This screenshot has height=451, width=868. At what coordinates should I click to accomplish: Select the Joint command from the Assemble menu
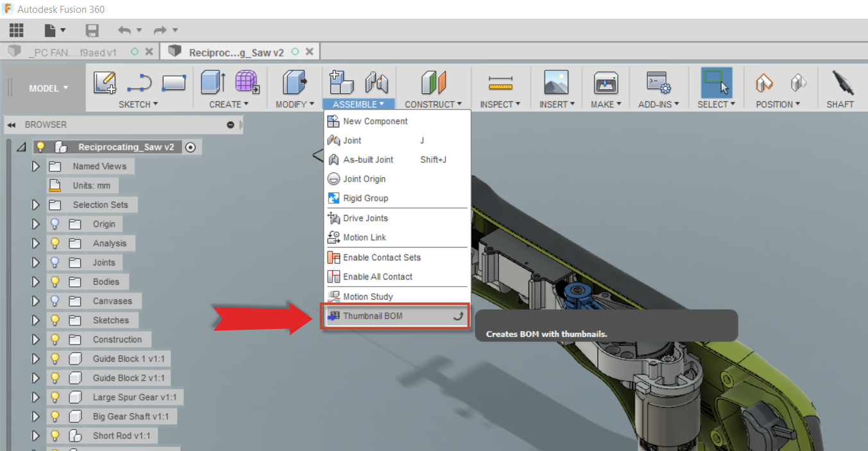pos(351,140)
